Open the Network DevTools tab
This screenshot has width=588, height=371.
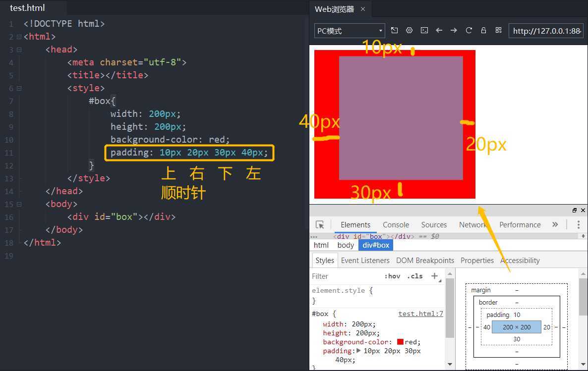coord(473,224)
